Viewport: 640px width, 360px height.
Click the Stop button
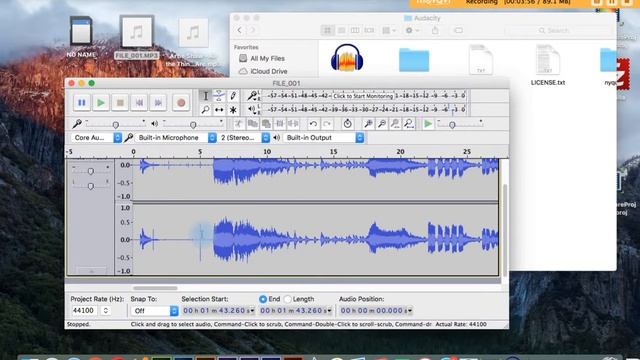120,102
